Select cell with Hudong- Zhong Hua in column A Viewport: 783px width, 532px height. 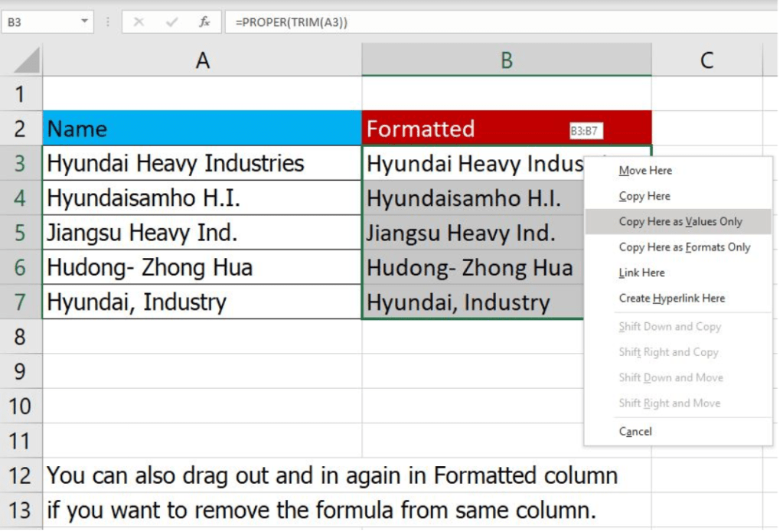click(202, 267)
